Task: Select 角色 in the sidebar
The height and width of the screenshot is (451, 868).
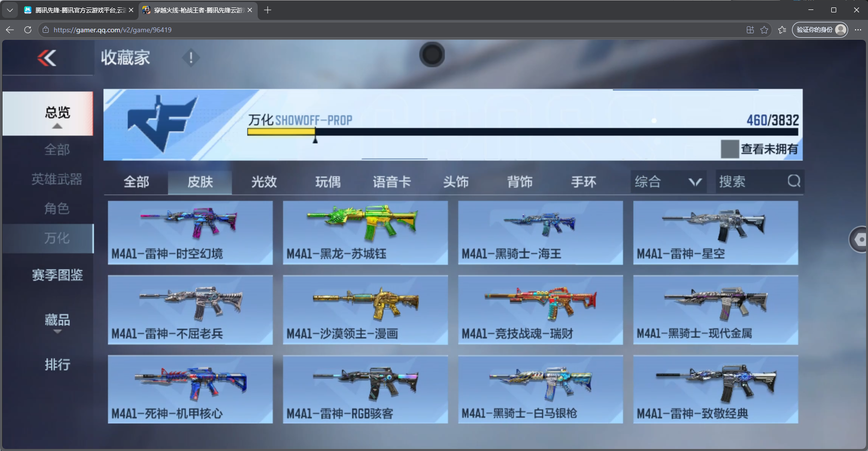Action: pos(57,209)
